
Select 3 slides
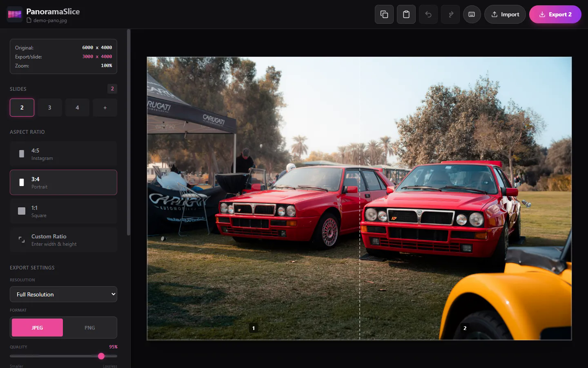(49, 108)
